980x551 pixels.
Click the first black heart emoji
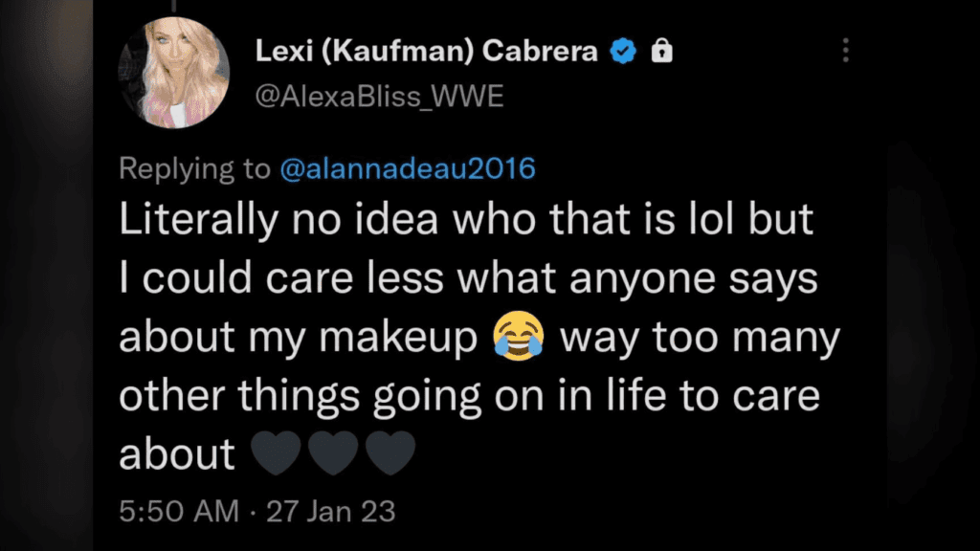pos(276,452)
